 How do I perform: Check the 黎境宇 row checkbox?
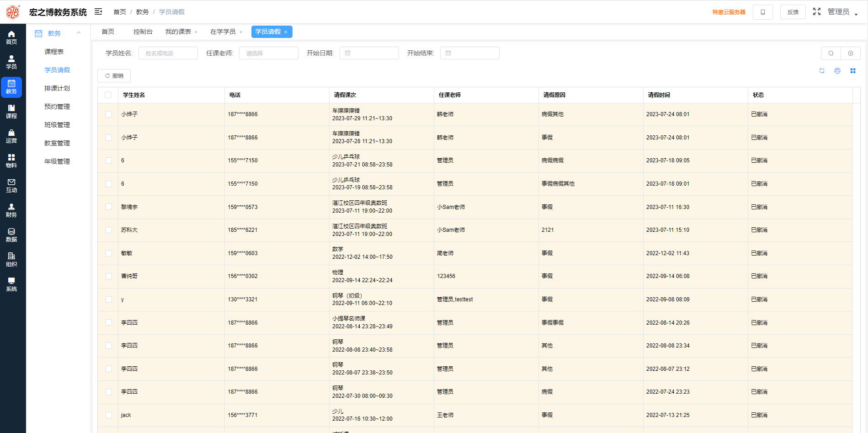tap(109, 207)
